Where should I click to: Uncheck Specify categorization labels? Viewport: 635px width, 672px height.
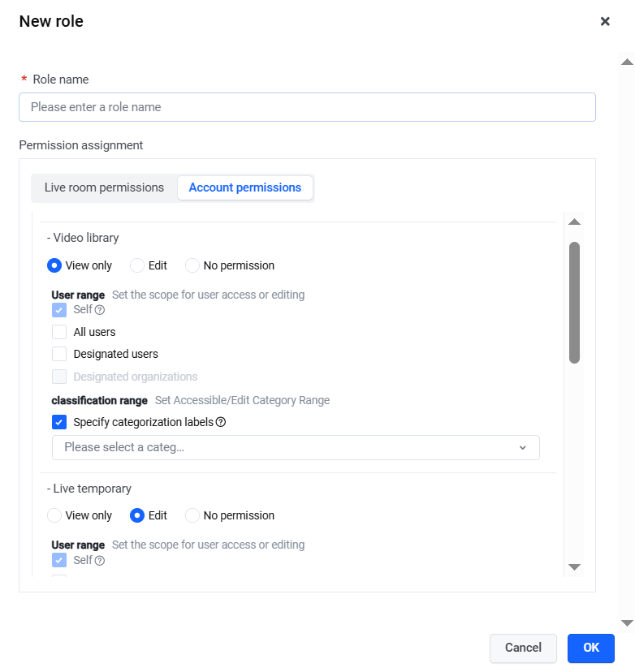click(x=59, y=422)
